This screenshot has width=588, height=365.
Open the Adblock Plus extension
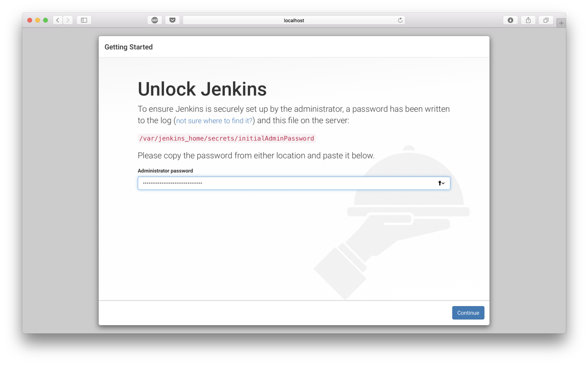155,20
